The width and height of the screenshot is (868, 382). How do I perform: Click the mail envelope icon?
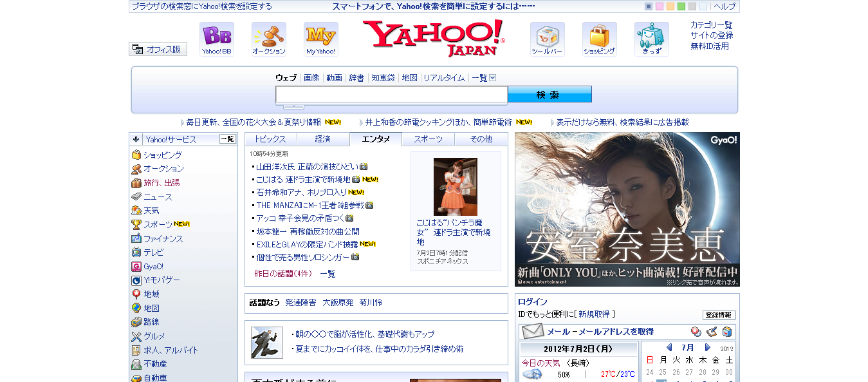pyautogui.click(x=533, y=331)
